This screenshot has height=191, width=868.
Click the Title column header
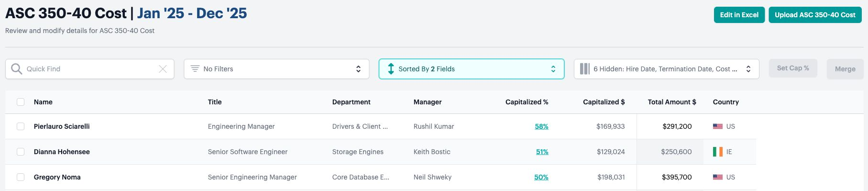coord(215,102)
